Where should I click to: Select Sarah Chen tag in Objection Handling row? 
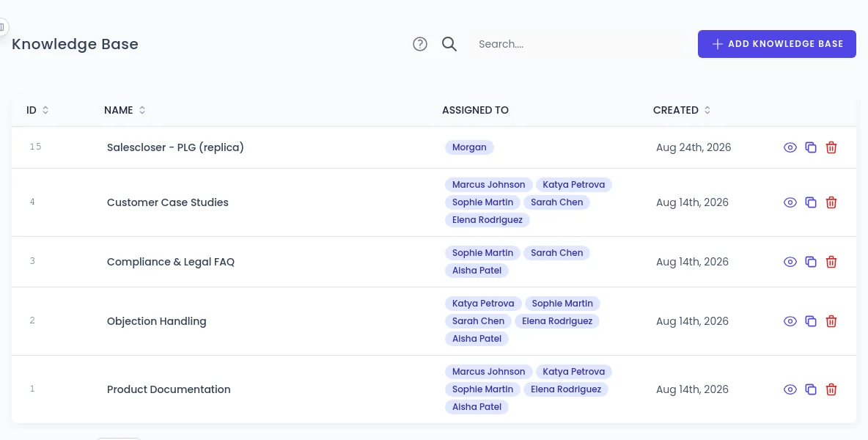pos(478,321)
